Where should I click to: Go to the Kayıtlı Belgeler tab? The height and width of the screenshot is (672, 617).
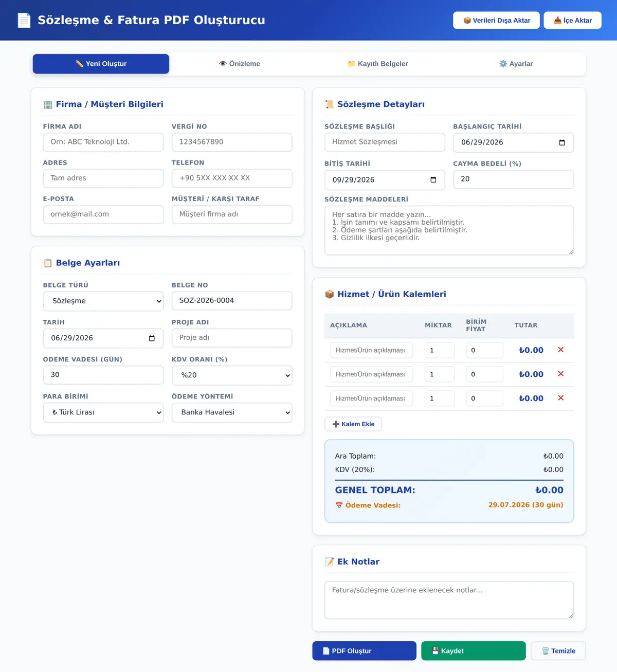(x=378, y=64)
